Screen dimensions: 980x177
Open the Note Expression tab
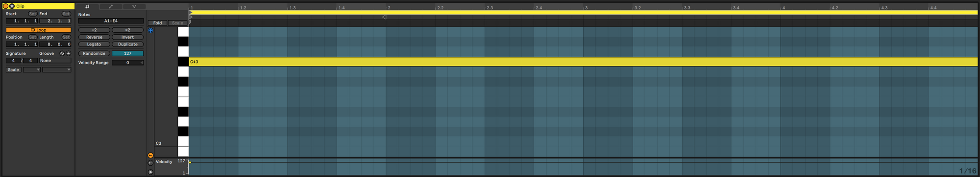click(x=134, y=7)
